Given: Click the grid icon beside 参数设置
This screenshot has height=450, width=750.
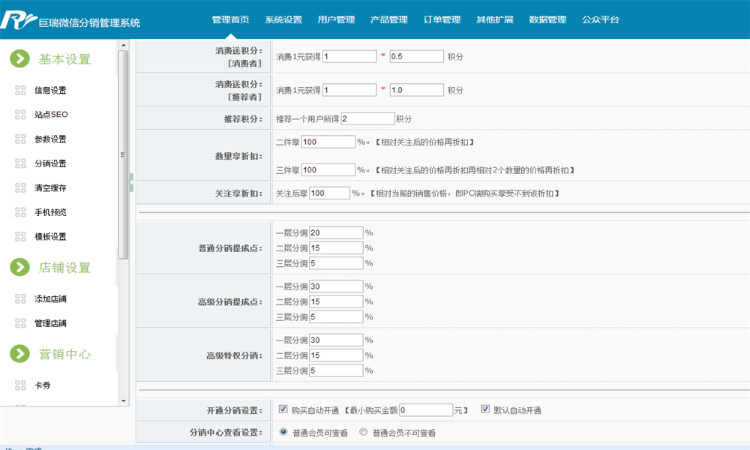Looking at the screenshot, I should pos(21,139).
